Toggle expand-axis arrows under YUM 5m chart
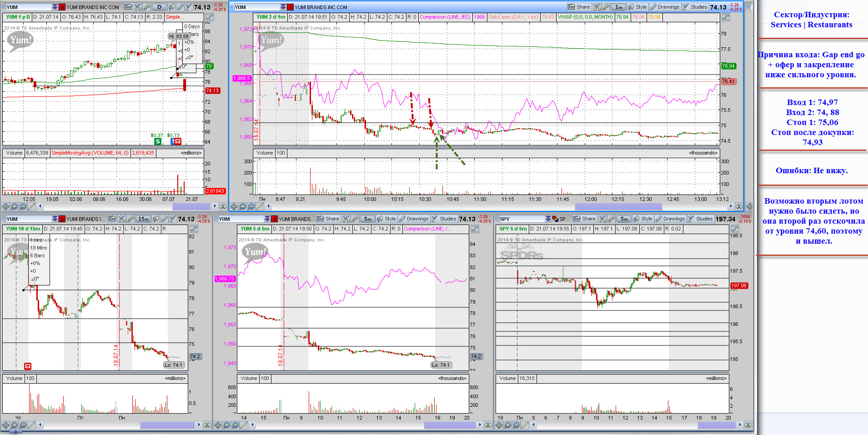Screen dimensions: 868x435 tap(488, 425)
